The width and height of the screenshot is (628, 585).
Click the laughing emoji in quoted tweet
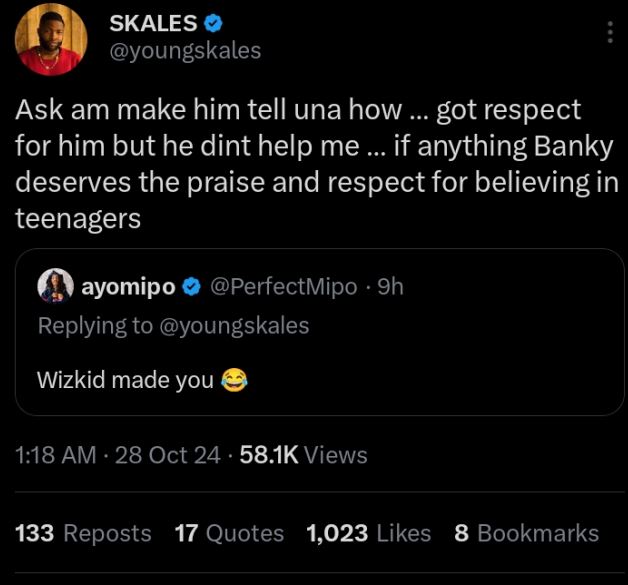click(232, 380)
